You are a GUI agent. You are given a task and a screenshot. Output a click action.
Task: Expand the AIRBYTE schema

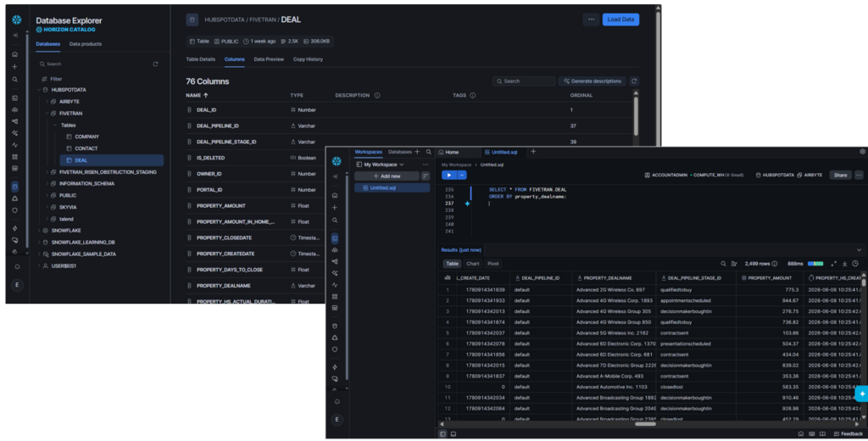coord(47,102)
